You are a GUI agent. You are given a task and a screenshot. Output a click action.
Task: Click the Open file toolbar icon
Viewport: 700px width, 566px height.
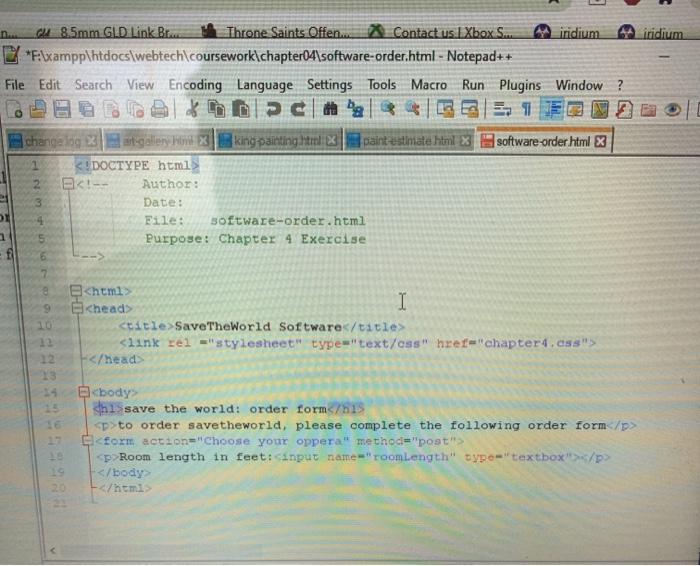click(38, 109)
